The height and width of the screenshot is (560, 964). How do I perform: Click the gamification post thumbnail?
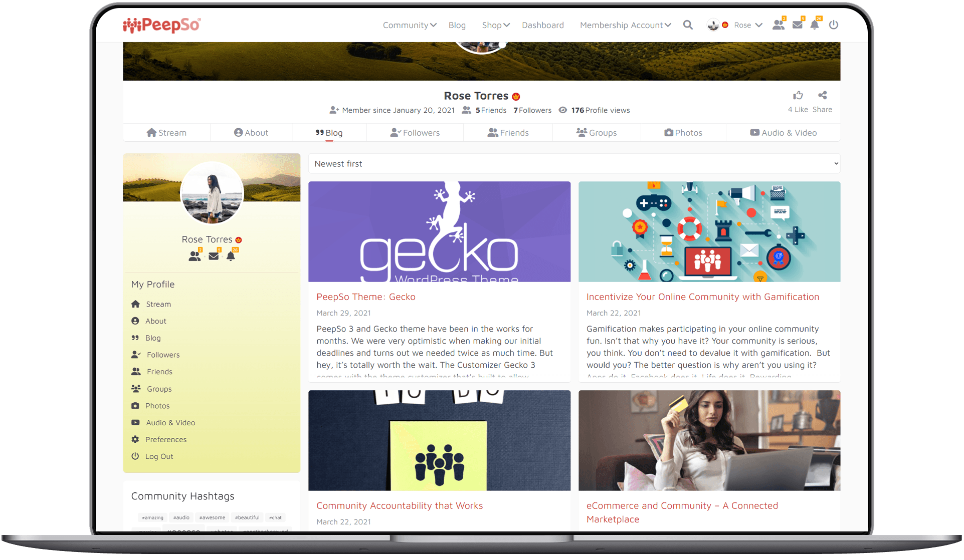[709, 231]
